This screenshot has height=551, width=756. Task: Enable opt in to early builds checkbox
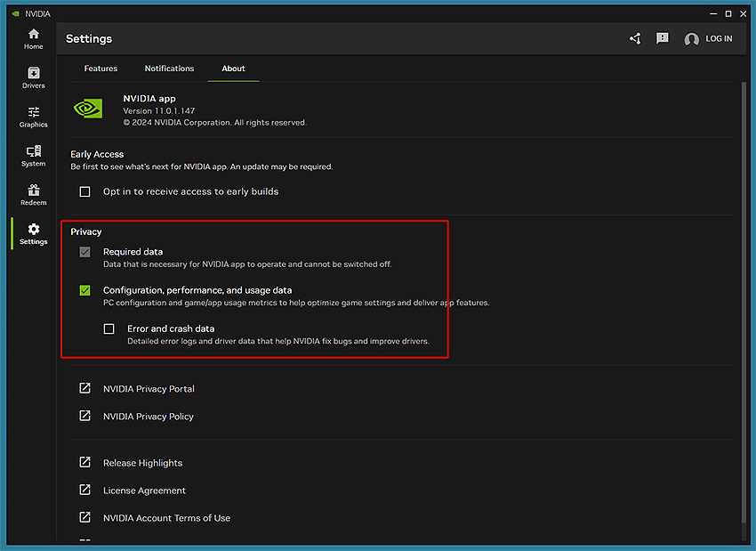84,191
